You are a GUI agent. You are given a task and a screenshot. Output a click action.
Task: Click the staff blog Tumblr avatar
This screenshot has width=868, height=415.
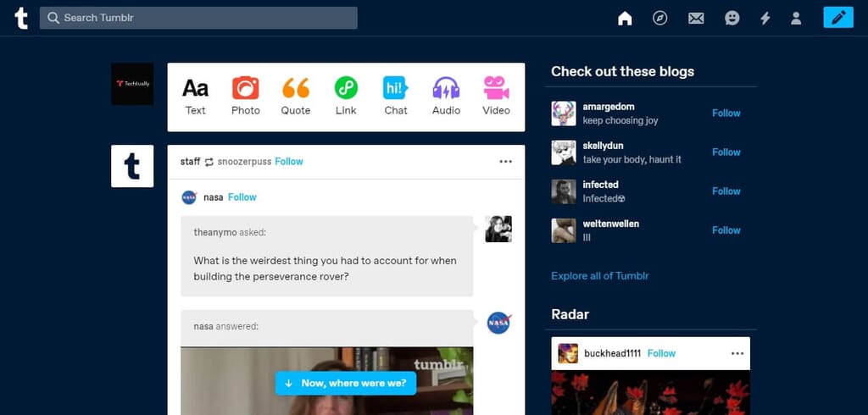pyautogui.click(x=132, y=166)
